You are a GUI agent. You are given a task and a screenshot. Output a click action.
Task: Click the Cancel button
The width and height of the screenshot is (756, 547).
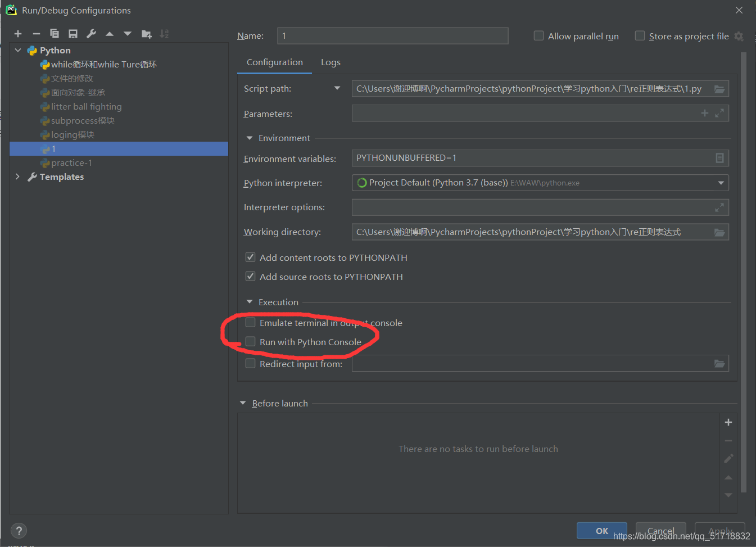point(661,531)
